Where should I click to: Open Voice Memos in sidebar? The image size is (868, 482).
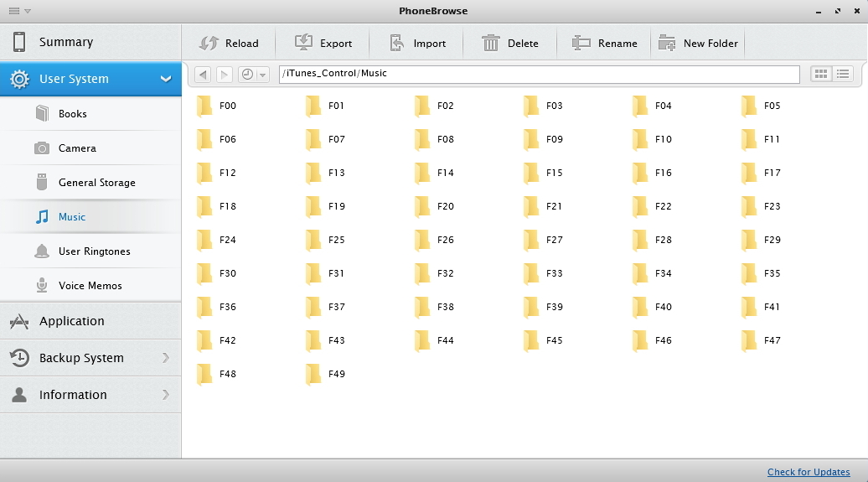coord(90,285)
